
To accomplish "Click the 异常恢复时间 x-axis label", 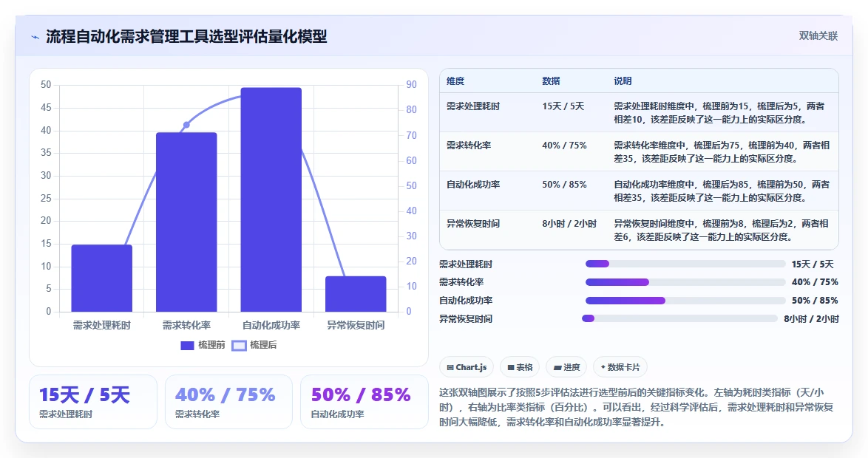I will coord(356,325).
